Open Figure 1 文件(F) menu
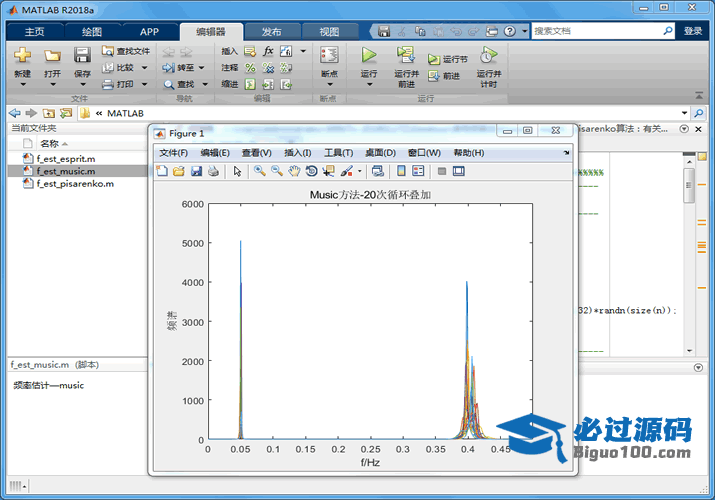The image size is (715, 500). pos(173,153)
